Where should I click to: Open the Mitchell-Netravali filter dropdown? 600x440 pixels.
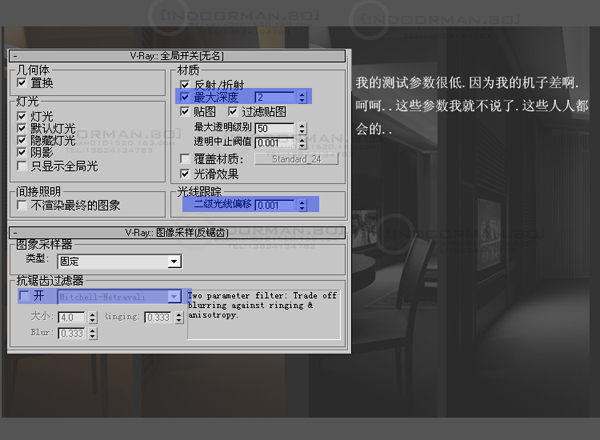[174, 297]
